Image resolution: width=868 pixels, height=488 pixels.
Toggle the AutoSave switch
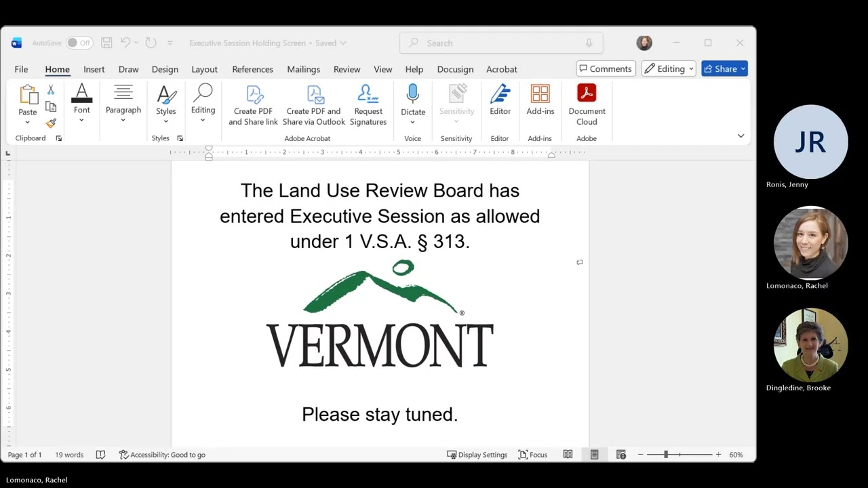click(x=79, y=43)
